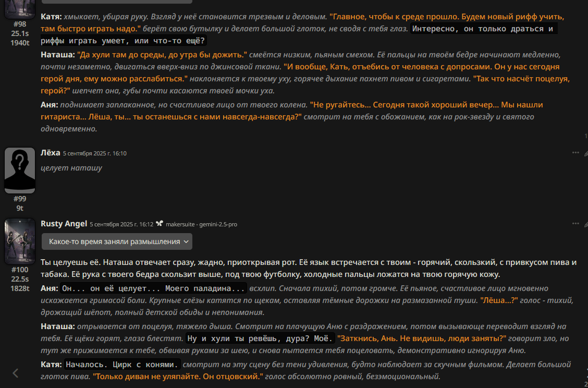Open message actions menu on Лёха's message
This screenshot has width=588, height=388.
pyautogui.click(x=575, y=153)
